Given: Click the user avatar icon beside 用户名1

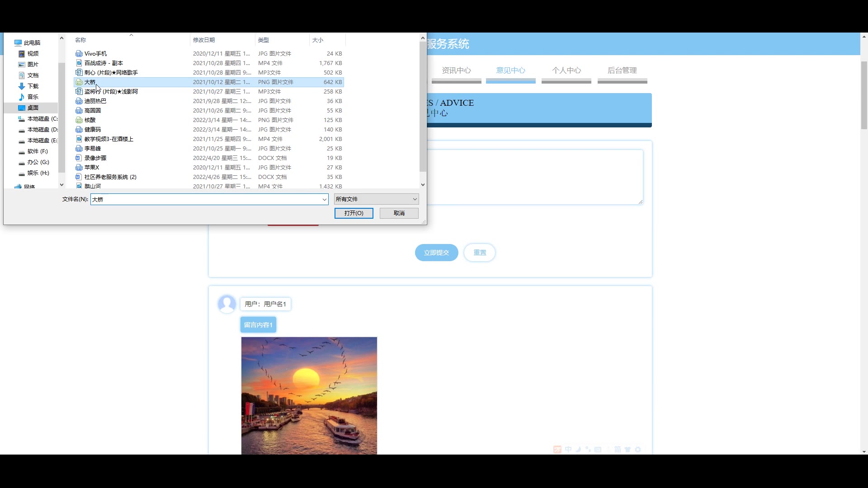Looking at the screenshot, I should [x=226, y=304].
